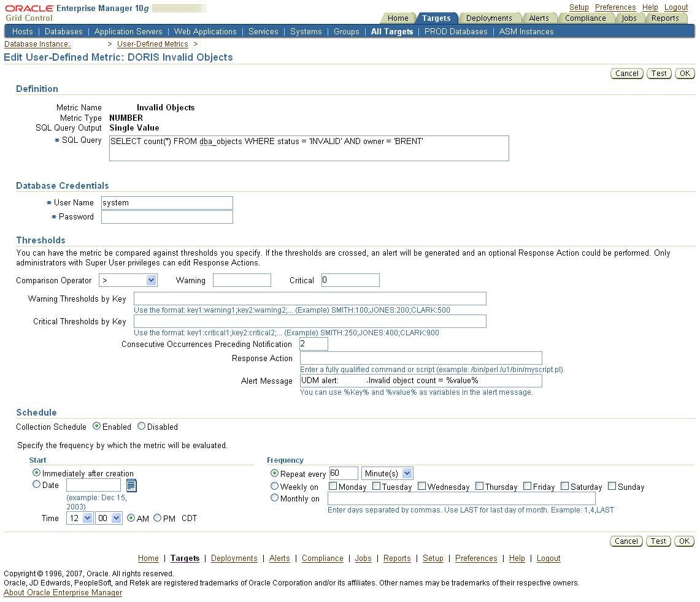Go to Databases in the subnavigation bar
The height and width of the screenshot is (602, 700).
(63, 31)
